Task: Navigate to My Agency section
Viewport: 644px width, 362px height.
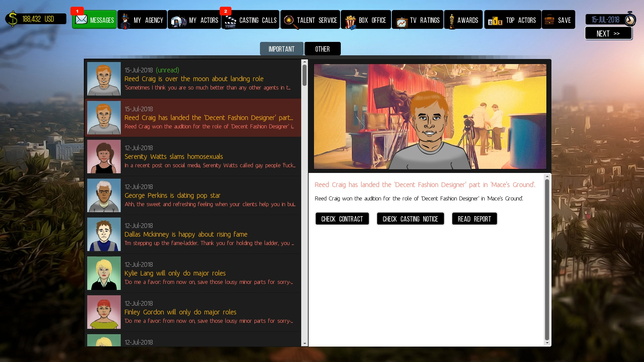Action: (x=142, y=20)
